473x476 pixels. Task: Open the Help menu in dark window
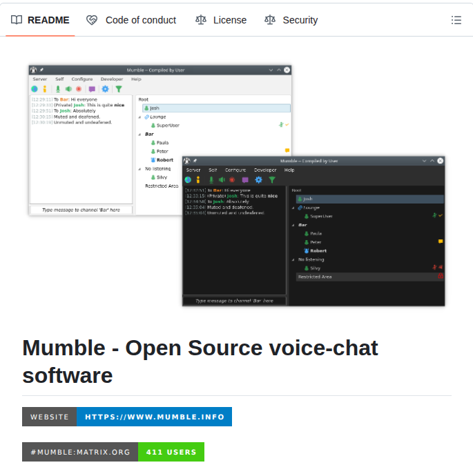point(289,170)
